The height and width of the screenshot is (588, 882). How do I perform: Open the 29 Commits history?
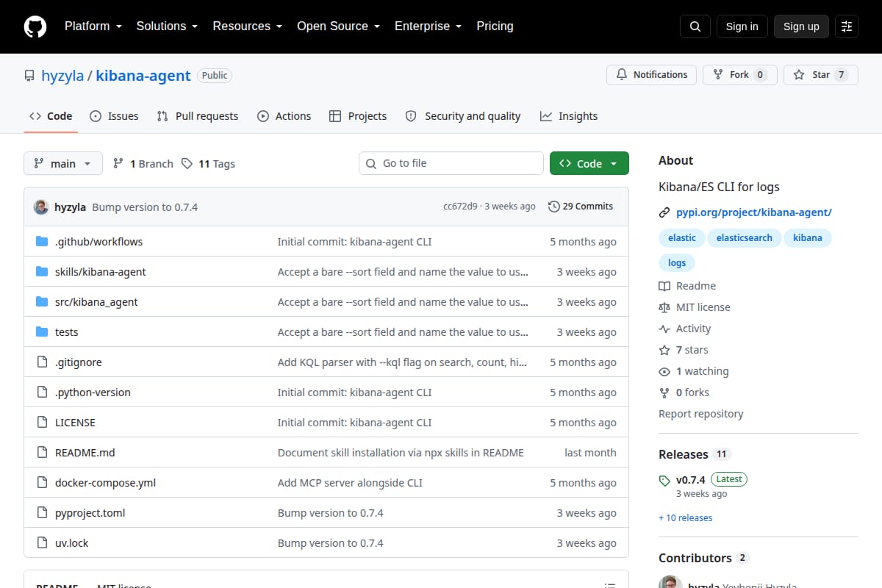pos(581,207)
